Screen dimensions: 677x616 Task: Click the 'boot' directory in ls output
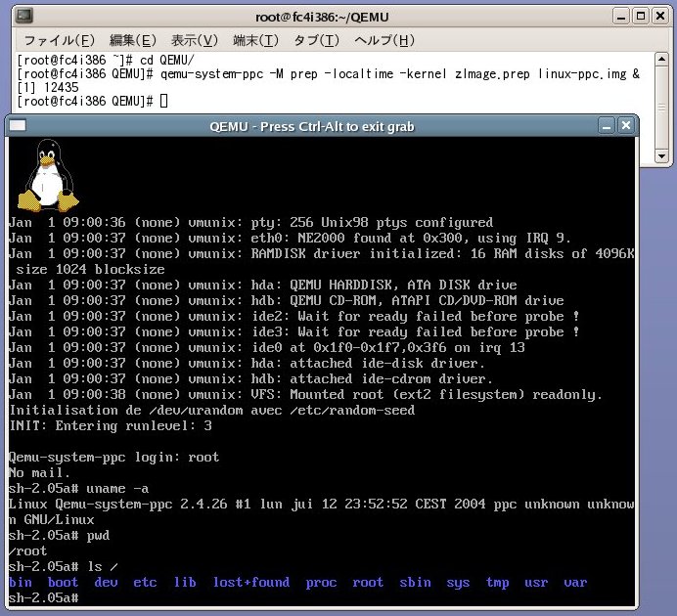(63, 583)
